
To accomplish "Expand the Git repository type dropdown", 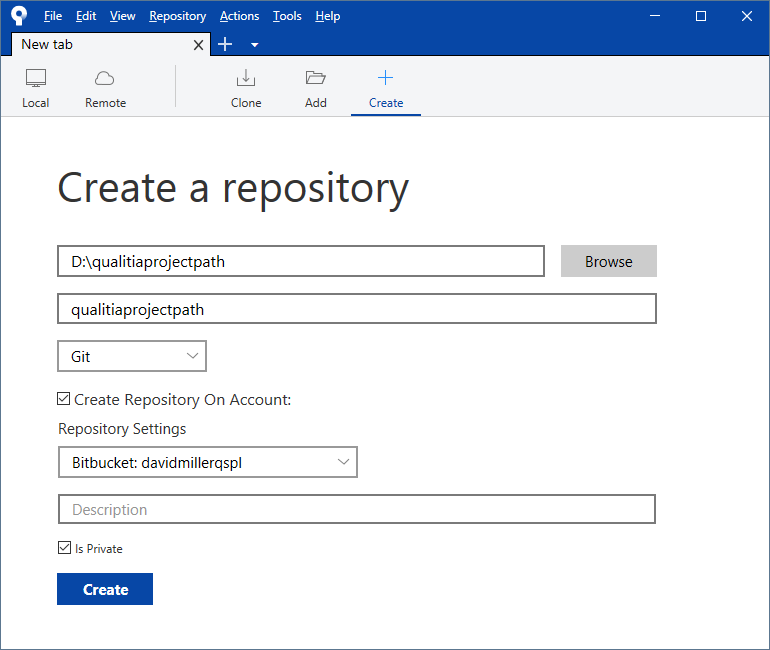I will 132,356.
